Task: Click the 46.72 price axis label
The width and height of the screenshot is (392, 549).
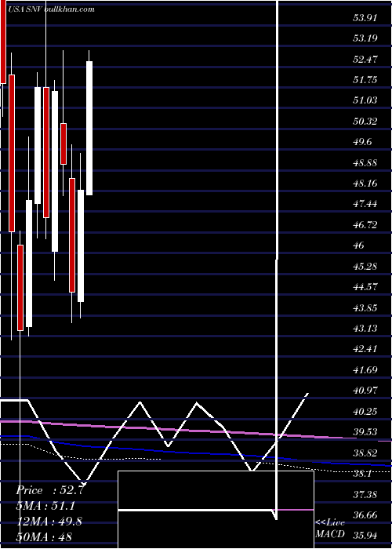Action: tap(365, 225)
